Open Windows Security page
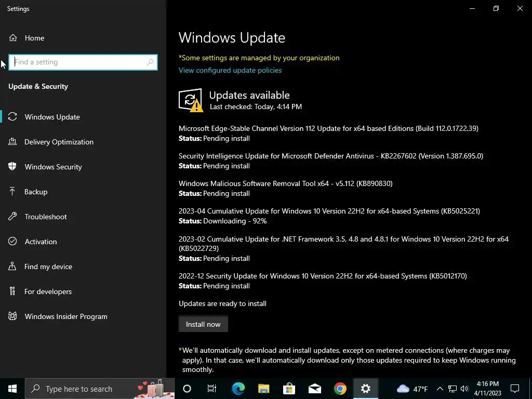The width and height of the screenshot is (532, 399). tap(83, 167)
